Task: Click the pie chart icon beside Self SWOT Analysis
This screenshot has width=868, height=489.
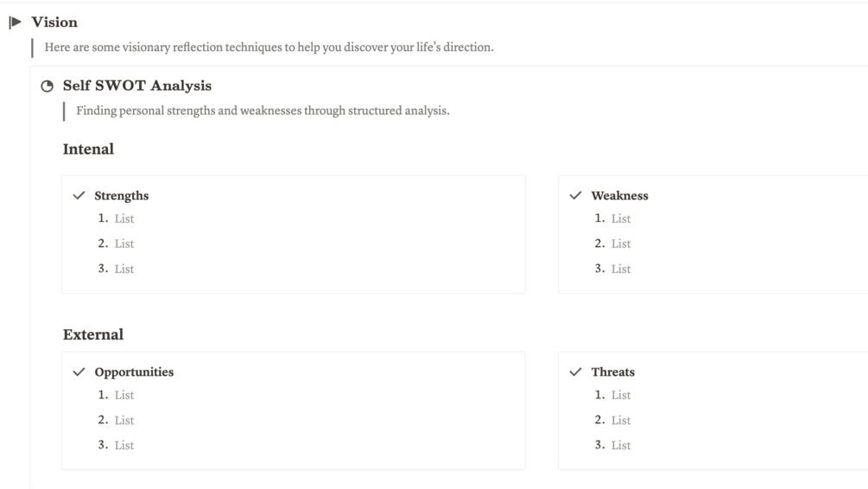Action: [48, 86]
